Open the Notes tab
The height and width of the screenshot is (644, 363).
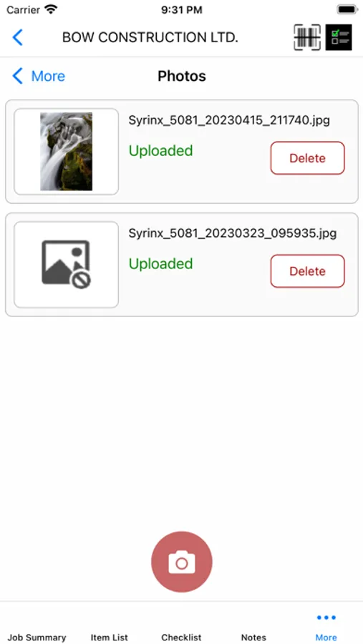[x=253, y=638]
